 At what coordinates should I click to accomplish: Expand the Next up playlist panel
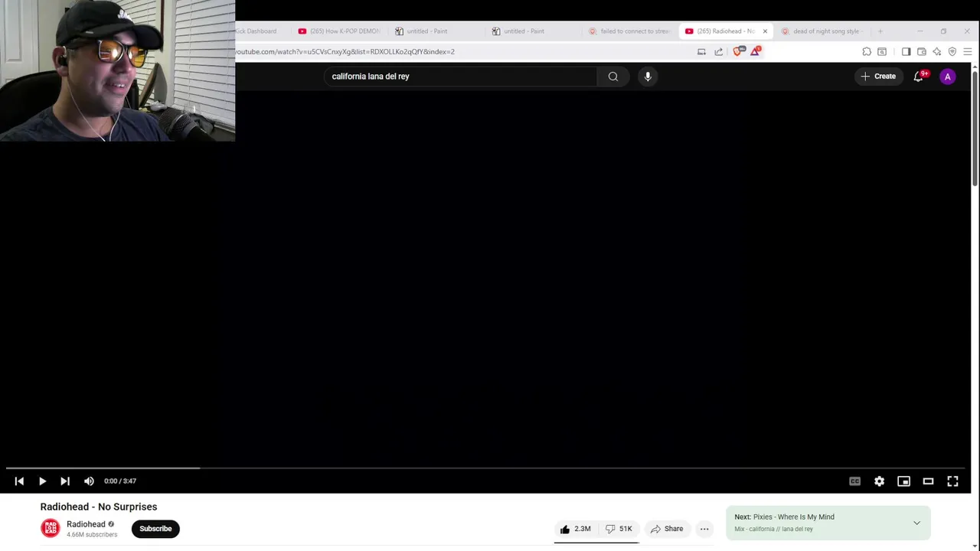pyautogui.click(x=916, y=523)
